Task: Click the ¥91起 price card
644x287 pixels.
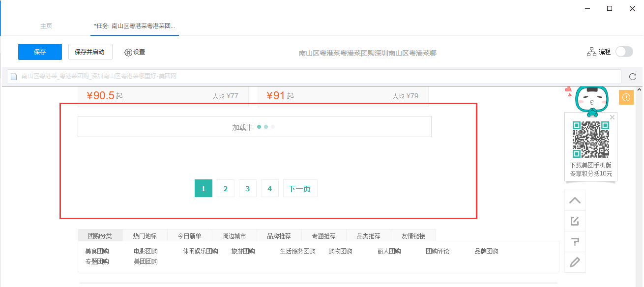Action: [x=343, y=96]
